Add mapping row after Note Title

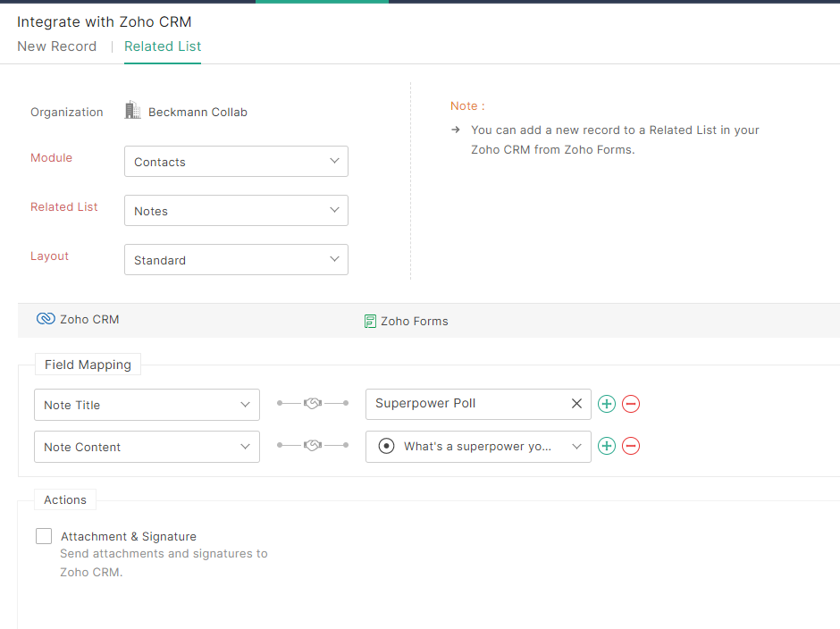(607, 404)
